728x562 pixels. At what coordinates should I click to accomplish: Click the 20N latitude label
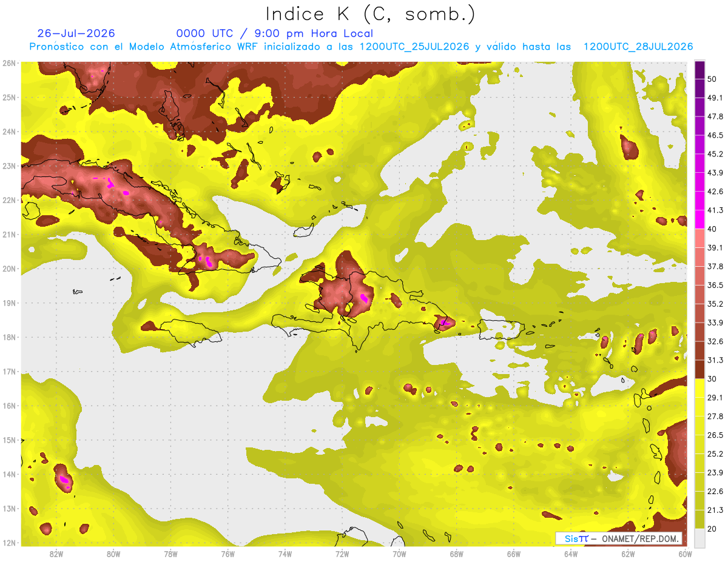point(9,269)
